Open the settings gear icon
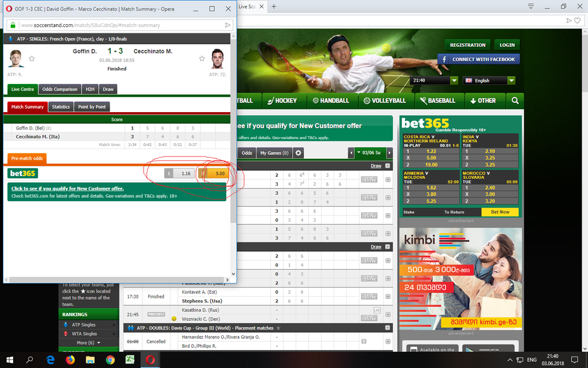This screenshot has height=368, width=588. point(298,153)
